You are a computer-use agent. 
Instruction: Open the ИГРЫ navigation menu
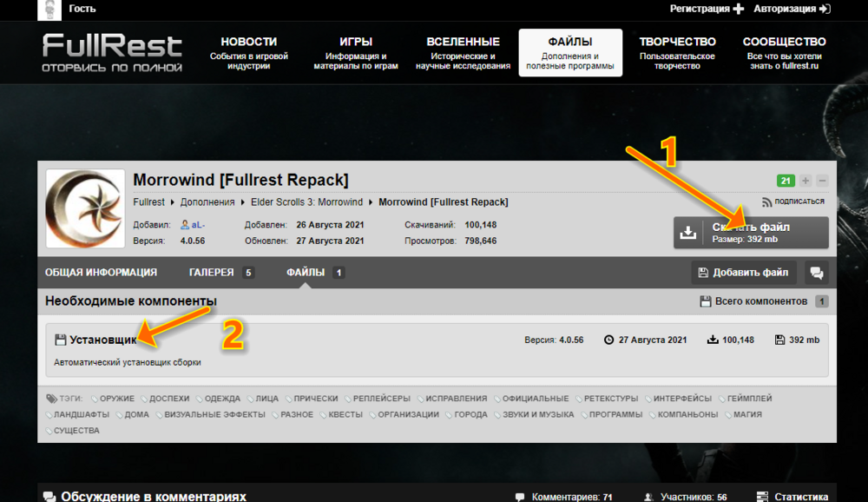click(x=356, y=53)
